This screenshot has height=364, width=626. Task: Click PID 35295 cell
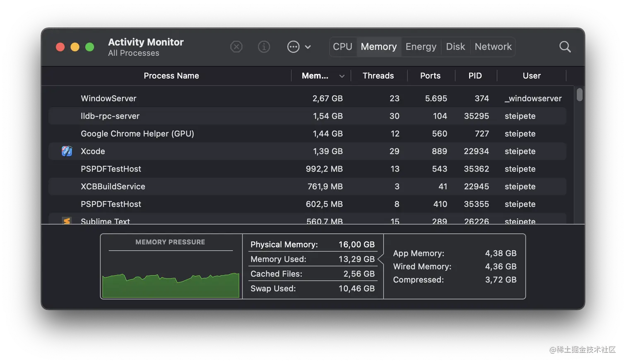(477, 116)
